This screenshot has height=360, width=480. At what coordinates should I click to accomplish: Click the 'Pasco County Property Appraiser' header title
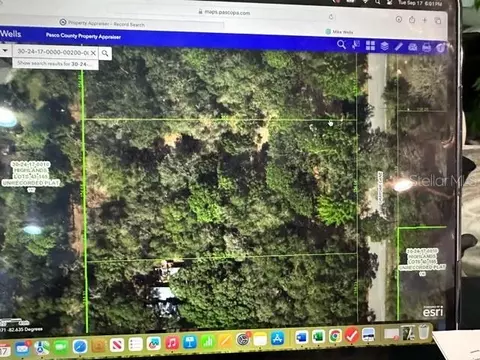point(83,36)
